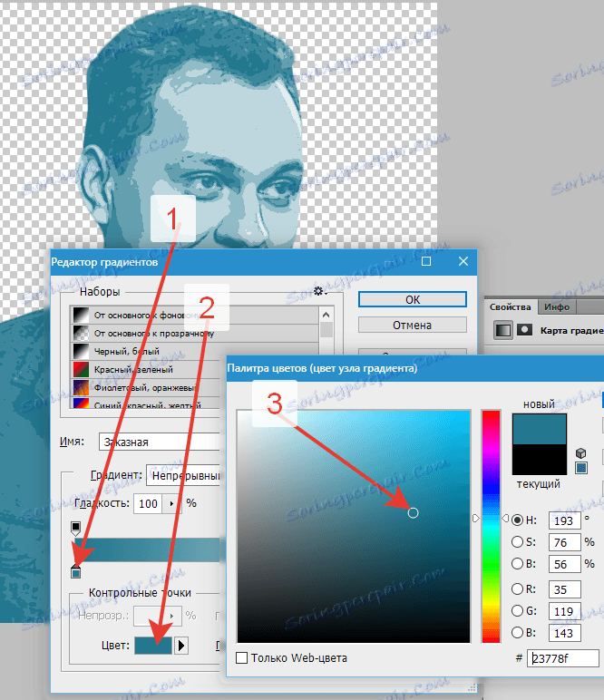The height and width of the screenshot is (700, 604).
Task: Click the hex color field 23778f
Action: (x=563, y=658)
